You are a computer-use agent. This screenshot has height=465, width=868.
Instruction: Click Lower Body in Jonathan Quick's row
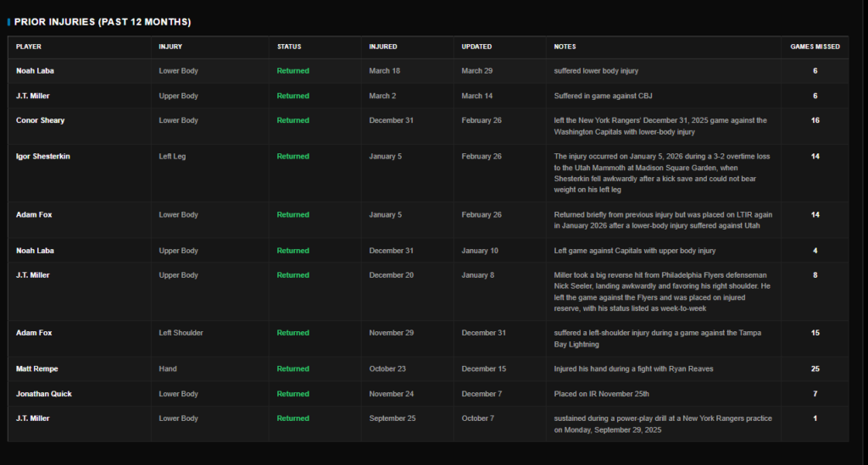(x=178, y=394)
